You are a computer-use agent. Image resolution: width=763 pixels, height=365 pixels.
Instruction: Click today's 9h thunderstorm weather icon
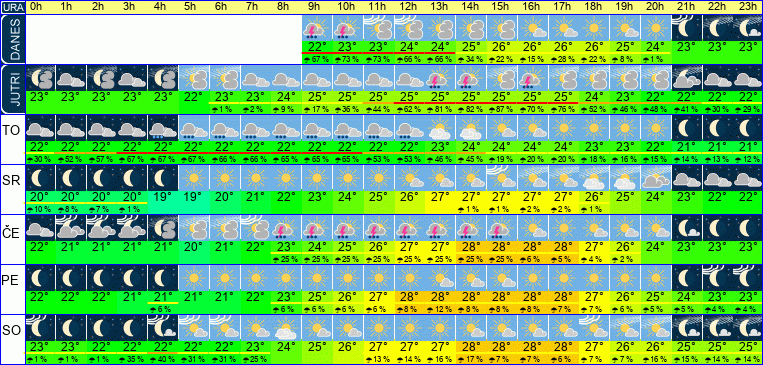317,28
